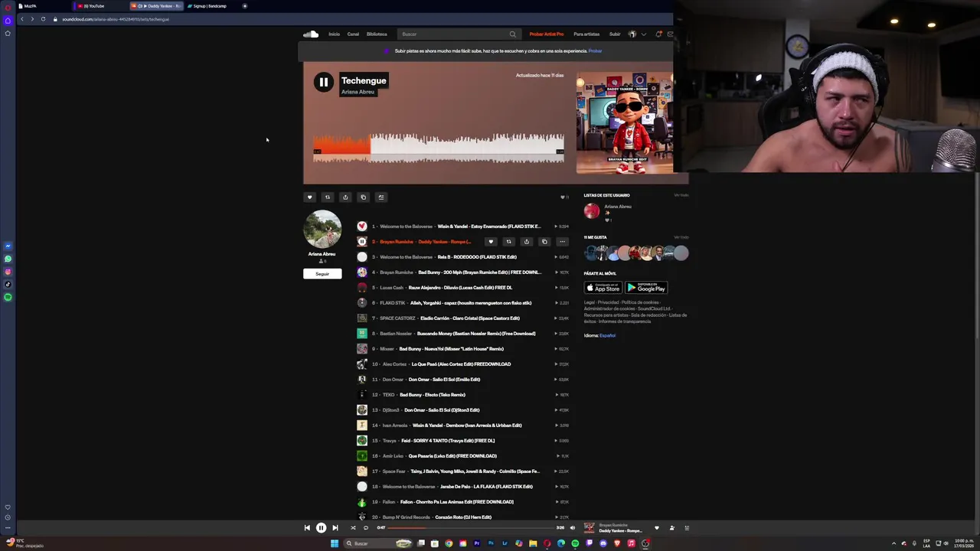
Task: Open the App Store download badge
Action: [603, 288]
